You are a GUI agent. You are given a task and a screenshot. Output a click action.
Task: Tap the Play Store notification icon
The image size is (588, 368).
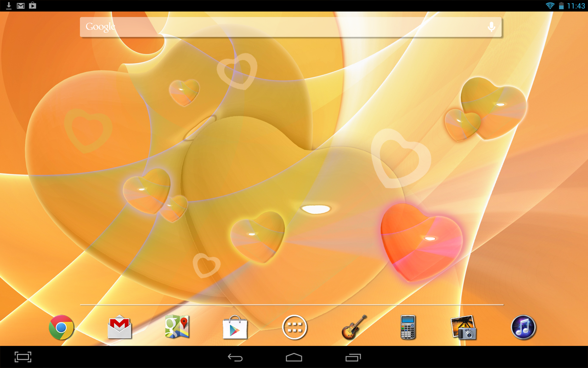33,6
